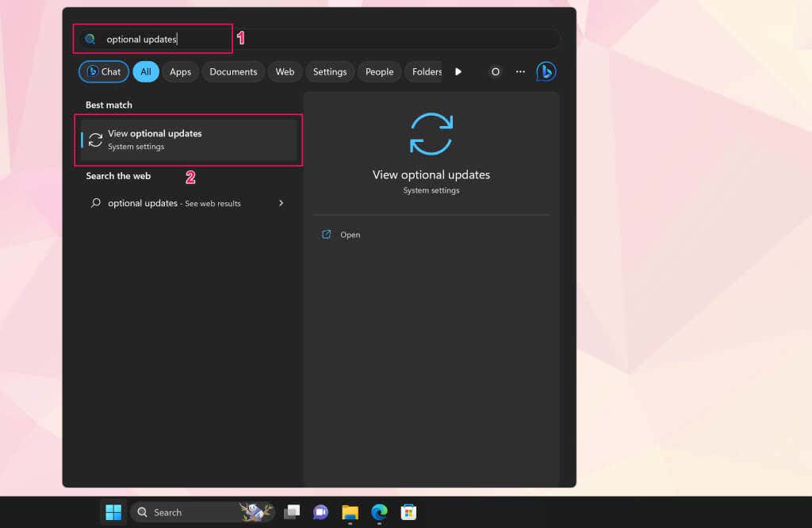Switch to the Apps filter tab
The image size is (812, 528).
180,71
